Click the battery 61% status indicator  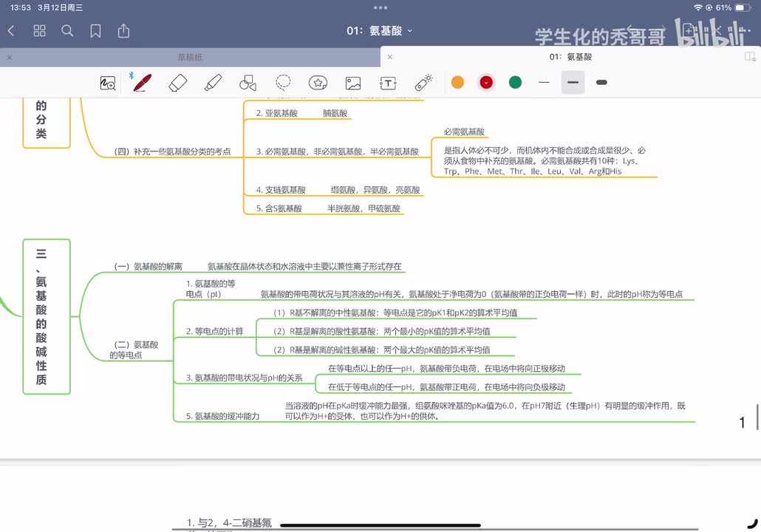(x=733, y=8)
